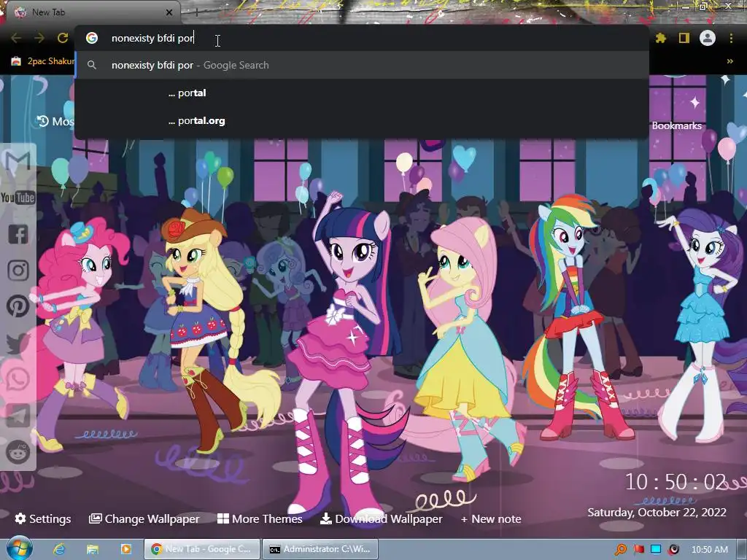Image resolution: width=747 pixels, height=560 pixels.
Task: Open the taskbar clock showing 10:50 AM
Action: coord(709,550)
